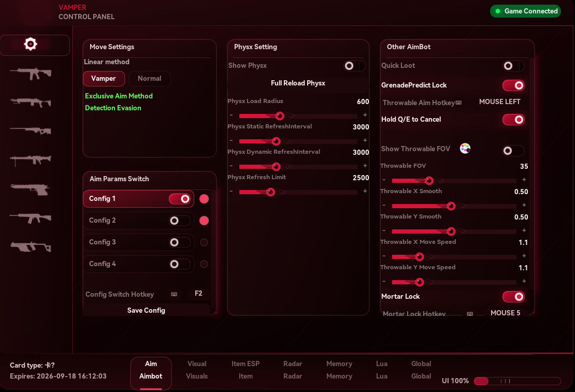575x392 pixels.
Task: Turn off the Mortar Lock toggle
Action: (513, 297)
